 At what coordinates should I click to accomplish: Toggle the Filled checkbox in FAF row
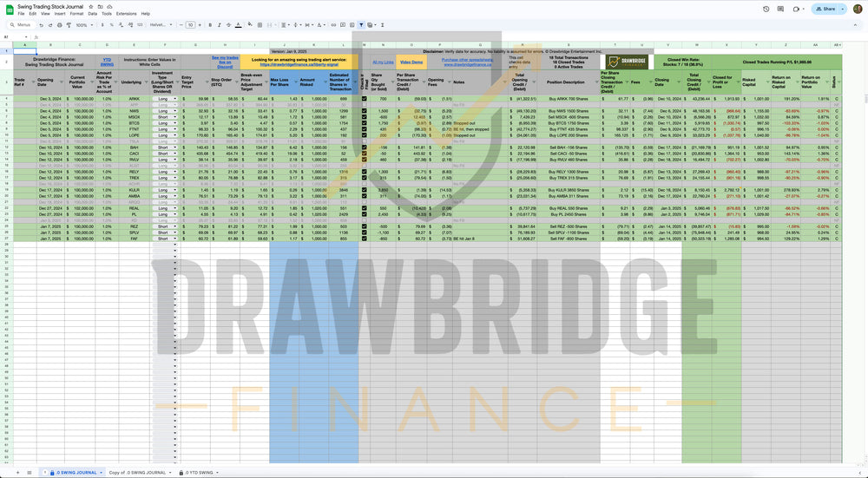[365, 239]
